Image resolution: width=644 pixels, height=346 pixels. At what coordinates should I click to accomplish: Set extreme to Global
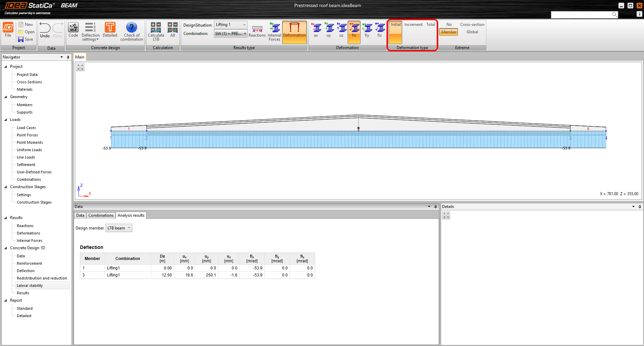[472, 32]
